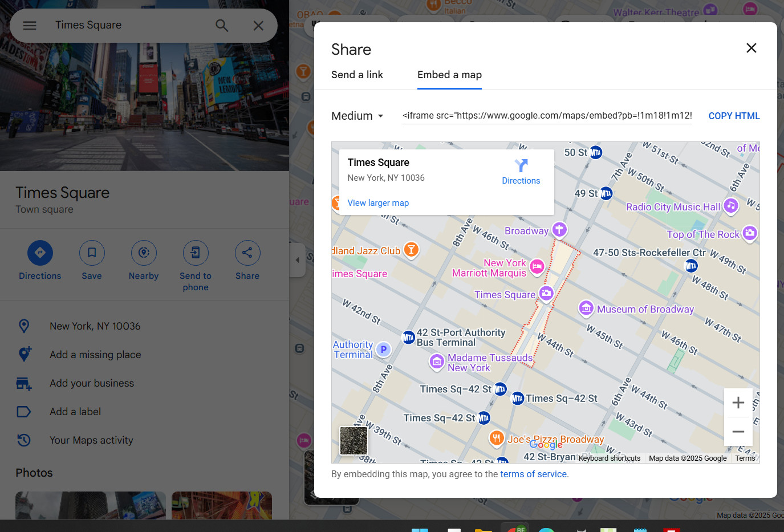Viewport: 784px width, 532px height.
Task: Select the Embed a map tab
Action: coord(449,75)
